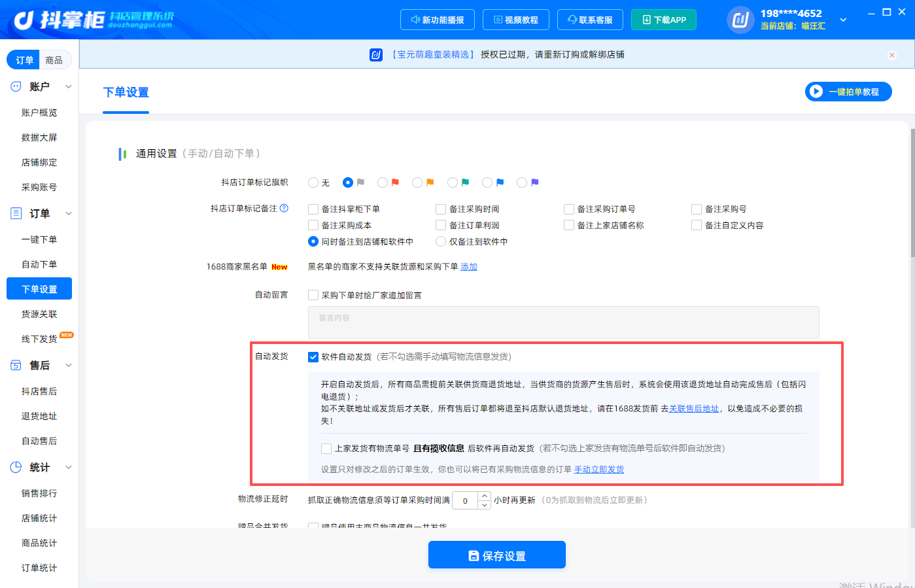915x588 pixels.
Task: Click the 售后 section icon
Action: (16, 365)
